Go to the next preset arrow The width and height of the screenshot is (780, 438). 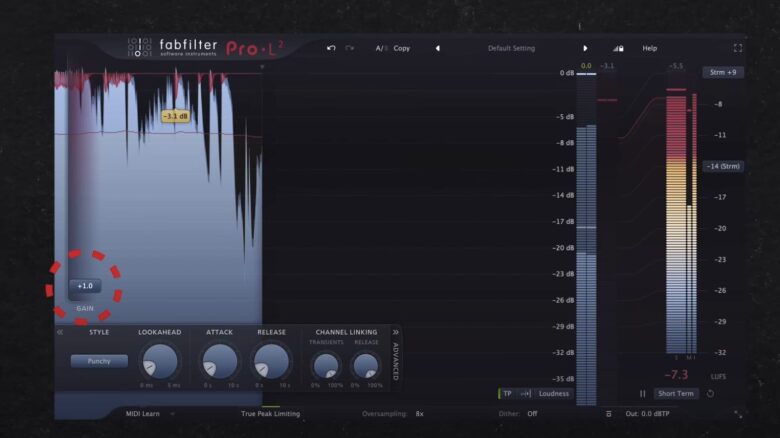585,48
